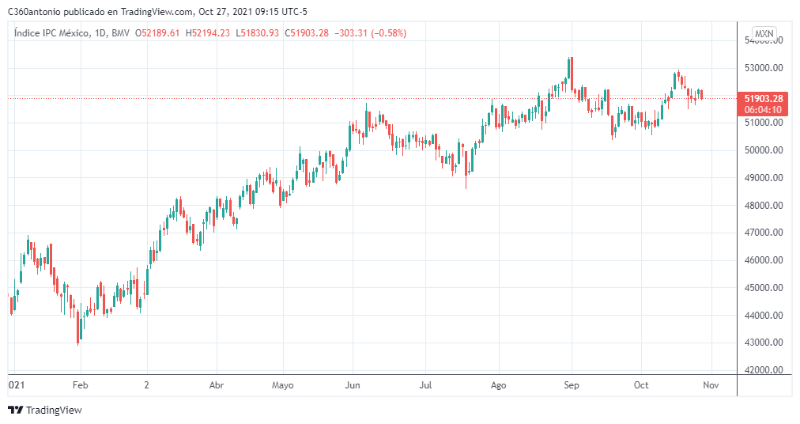Click the 53000.00 price axis label
This screenshot has width=800, height=424.
[x=763, y=68]
